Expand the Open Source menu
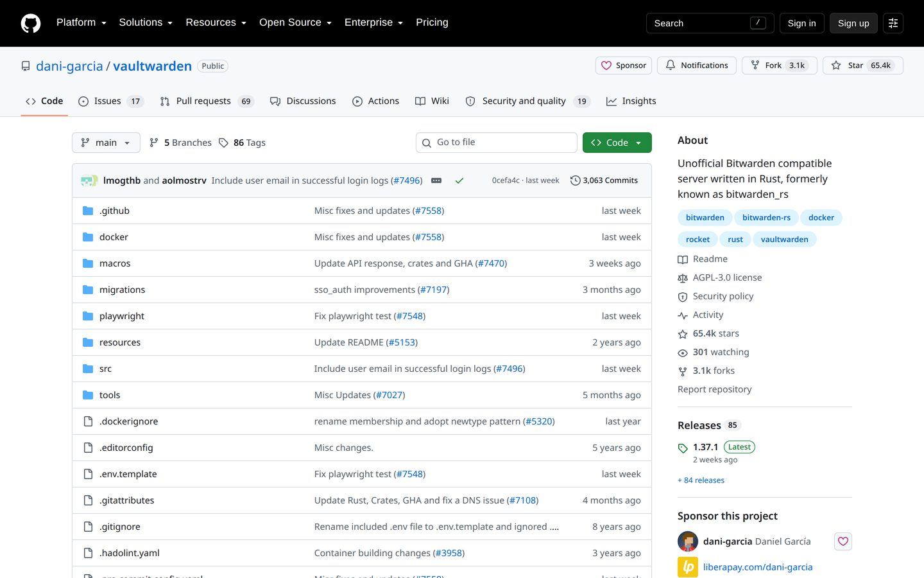This screenshot has width=924, height=578. click(295, 22)
